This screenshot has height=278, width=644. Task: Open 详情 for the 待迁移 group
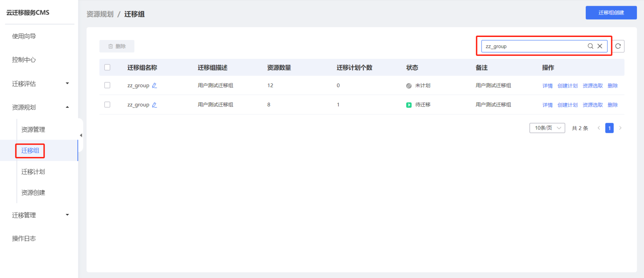coord(548,105)
